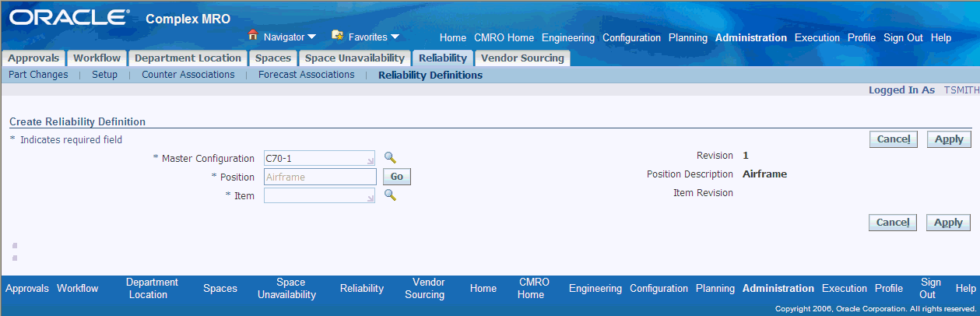Open Forecast Associations subtab
Viewport: 980px width, 316px height.
tap(306, 75)
